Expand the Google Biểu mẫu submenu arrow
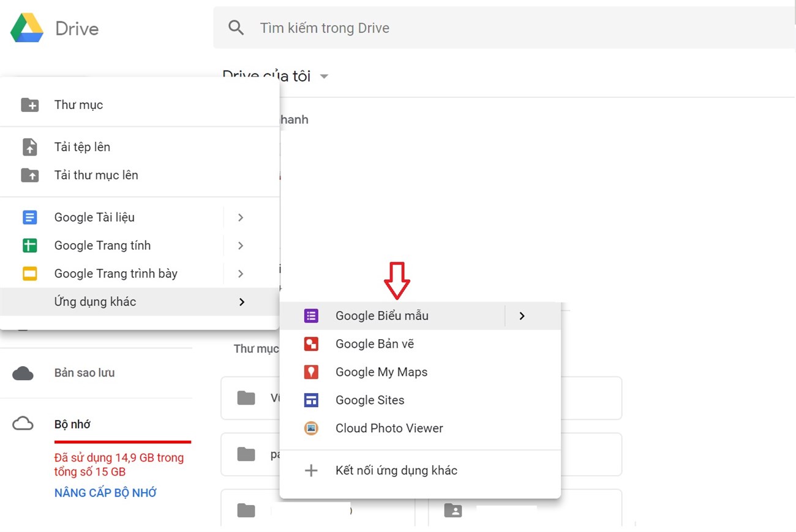 [x=522, y=316]
